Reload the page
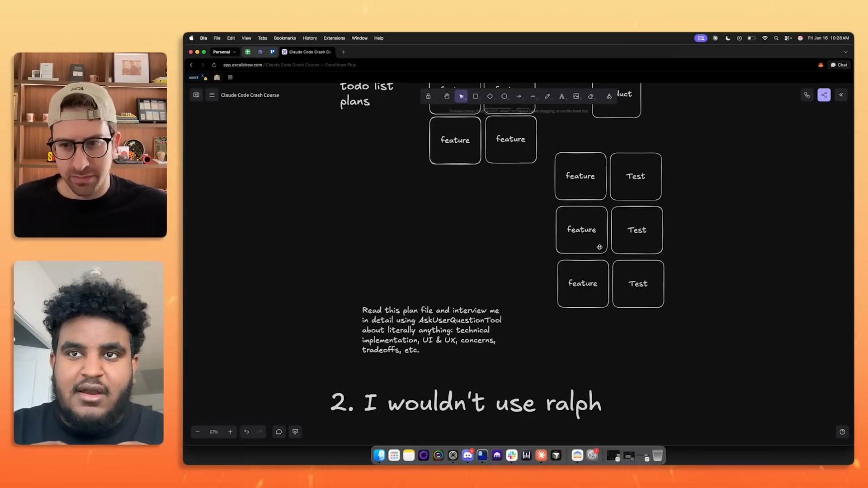This screenshot has height=488, width=868. point(214,65)
